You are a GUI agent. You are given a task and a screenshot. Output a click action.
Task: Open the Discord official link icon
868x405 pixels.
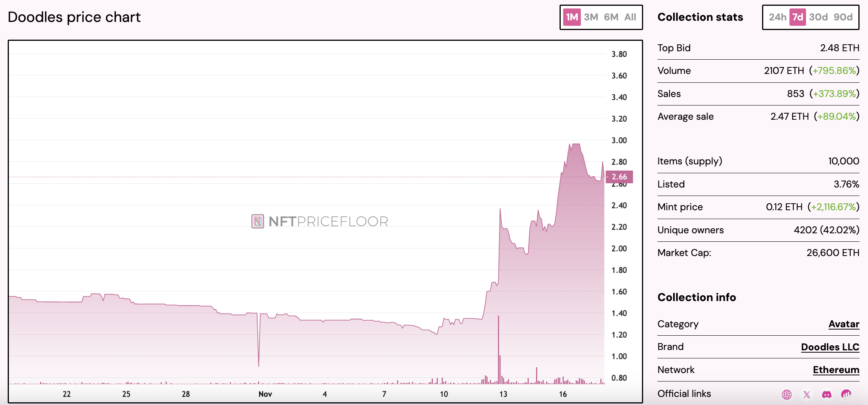(827, 394)
